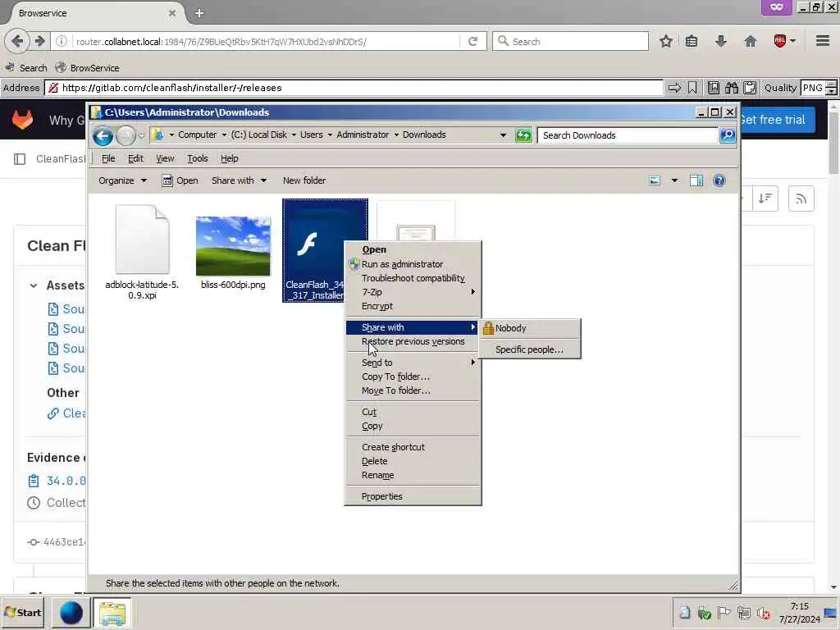The height and width of the screenshot is (630, 840).
Task: Open the adblock extension icon
Action: click(x=780, y=41)
